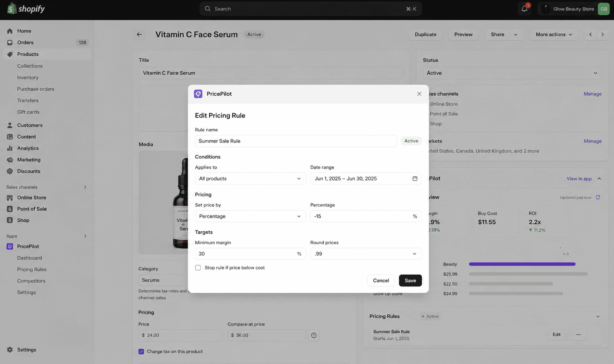The height and width of the screenshot is (364, 614).
Task: Click the Preview button
Action: point(463,34)
